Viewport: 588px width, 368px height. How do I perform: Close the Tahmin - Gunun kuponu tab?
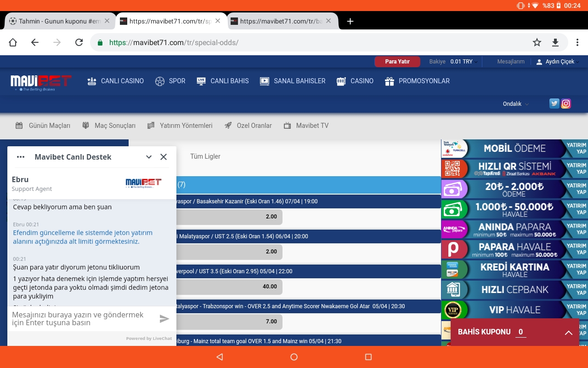[107, 21]
